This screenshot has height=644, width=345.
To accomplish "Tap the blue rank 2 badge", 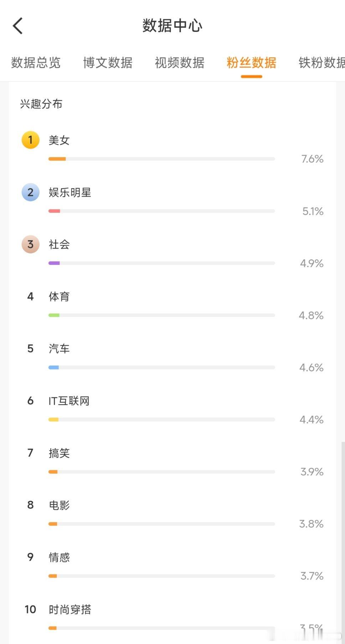I will tap(30, 192).
